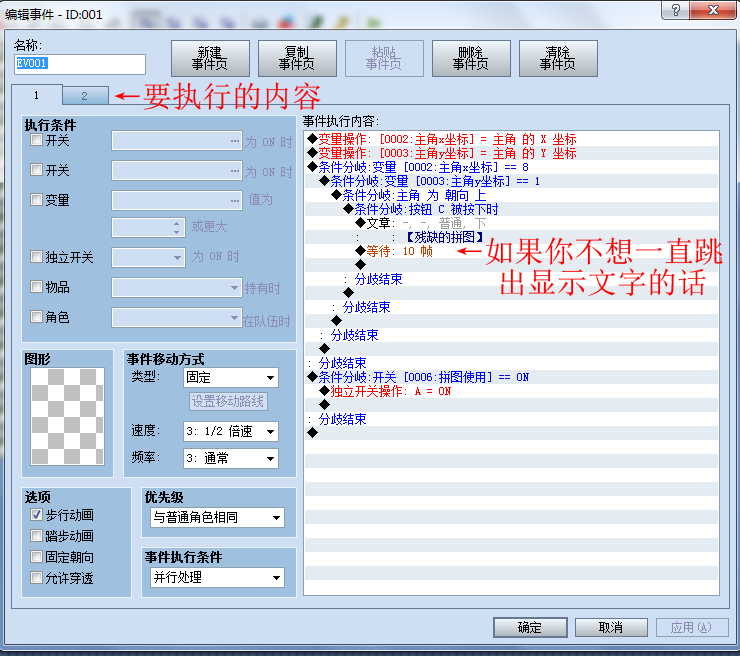Image resolution: width=740 pixels, height=656 pixels.
Task: Enable the 允许穿透 checkbox
Action: [x=36, y=577]
